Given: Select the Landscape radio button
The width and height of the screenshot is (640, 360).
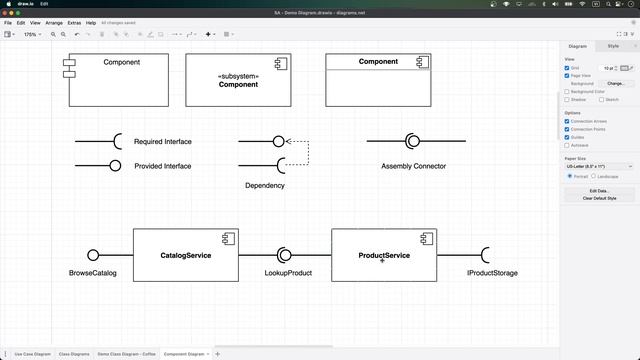Looking at the screenshot, I should click(x=593, y=176).
